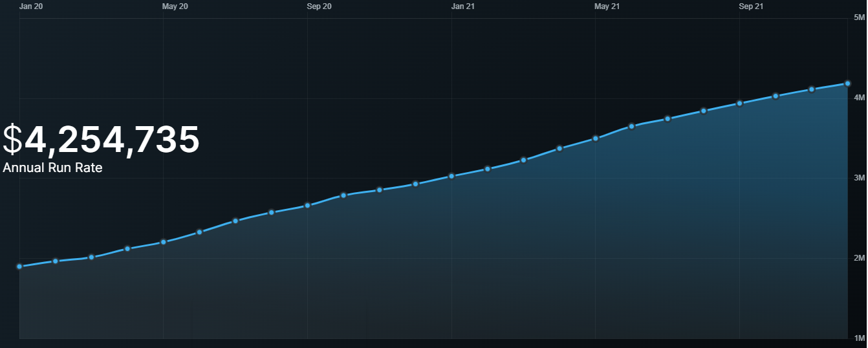The height and width of the screenshot is (348, 868).
Task: Click the $4,254,735 run rate value
Action: pyautogui.click(x=101, y=140)
